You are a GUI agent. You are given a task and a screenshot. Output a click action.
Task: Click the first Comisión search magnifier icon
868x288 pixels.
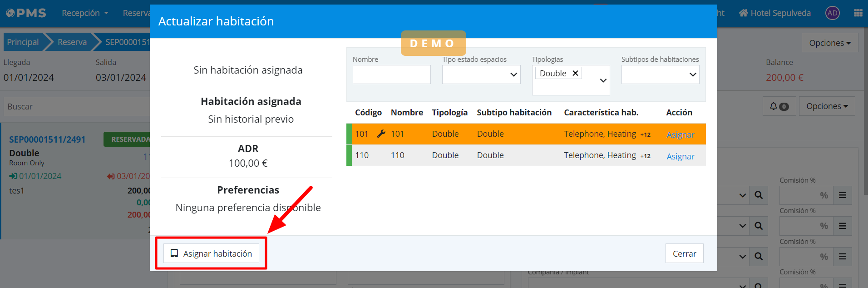point(758,195)
